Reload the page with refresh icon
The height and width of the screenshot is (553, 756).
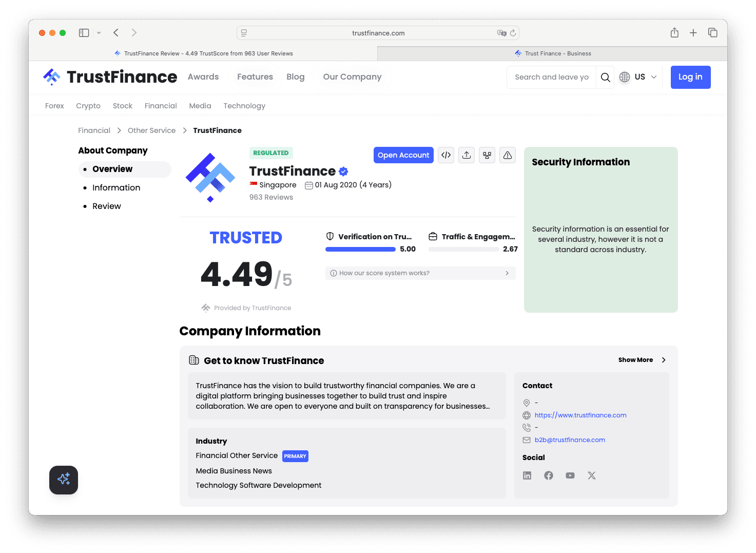coord(513,33)
